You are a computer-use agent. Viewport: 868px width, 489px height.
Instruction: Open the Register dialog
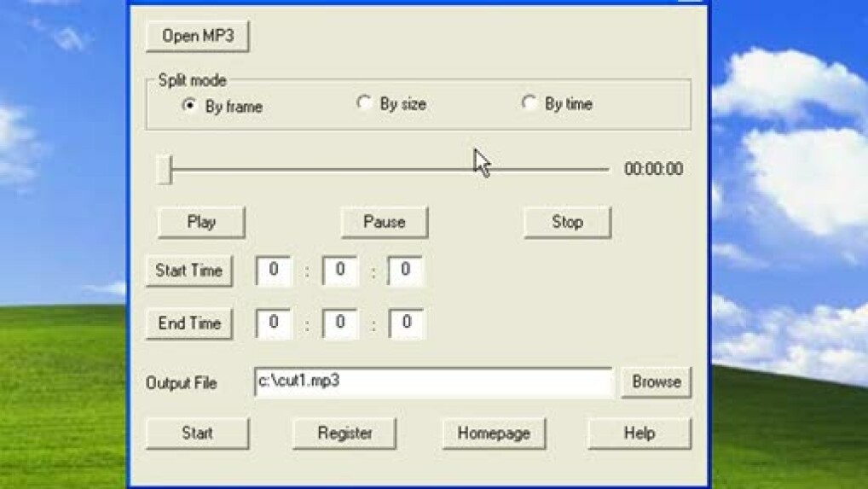click(x=344, y=433)
